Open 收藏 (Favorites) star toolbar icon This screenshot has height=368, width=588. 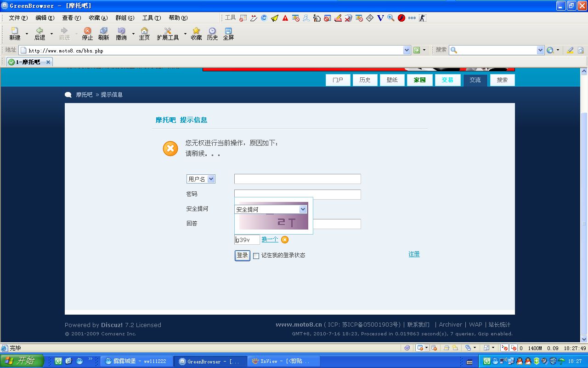(196, 34)
